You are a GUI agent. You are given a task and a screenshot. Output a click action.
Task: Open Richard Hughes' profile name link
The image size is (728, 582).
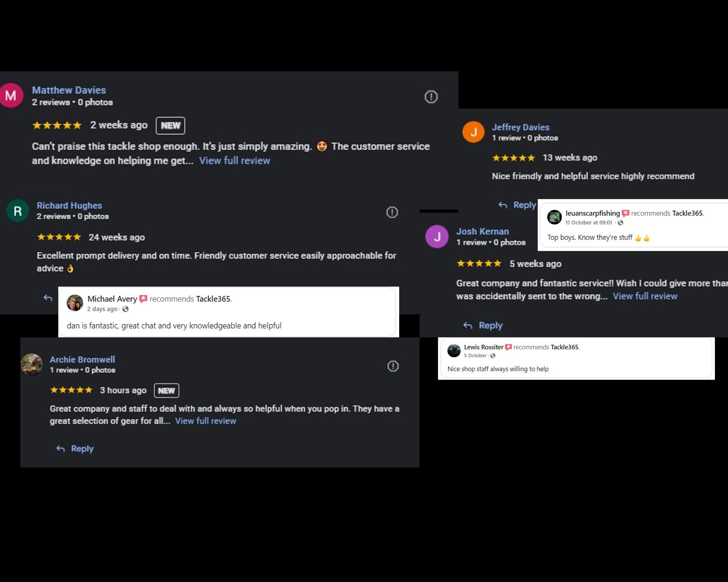[x=69, y=205]
